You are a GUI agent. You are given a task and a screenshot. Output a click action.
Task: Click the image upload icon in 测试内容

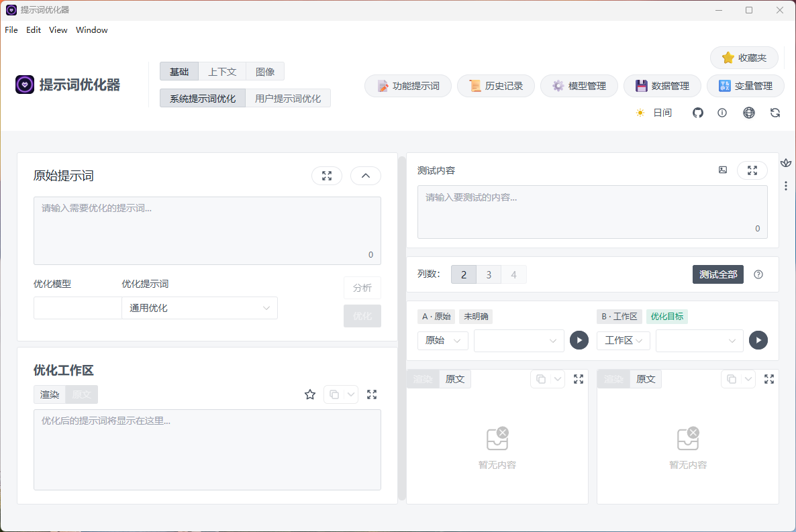723,170
